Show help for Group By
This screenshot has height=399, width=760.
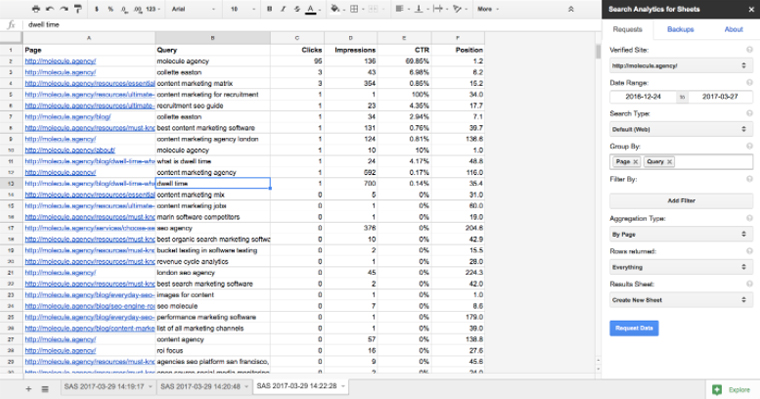click(x=749, y=146)
